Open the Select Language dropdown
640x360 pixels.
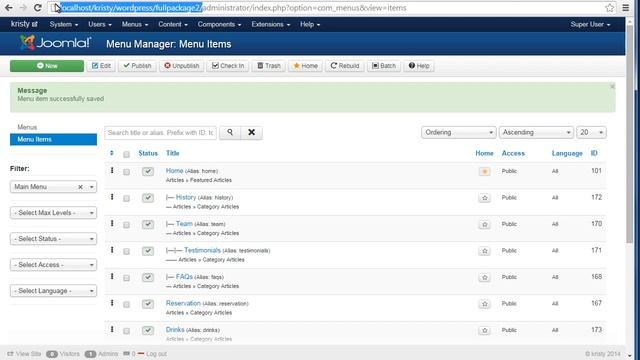pos(53,291)
